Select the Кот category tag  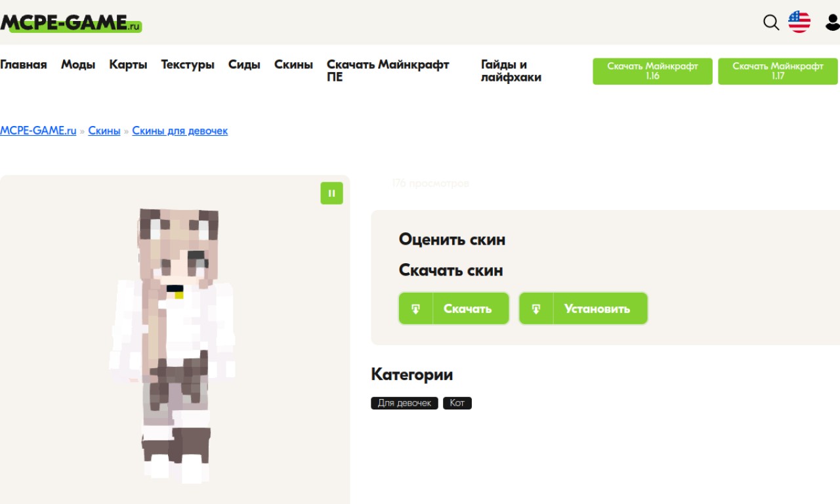tap(457, 403)
